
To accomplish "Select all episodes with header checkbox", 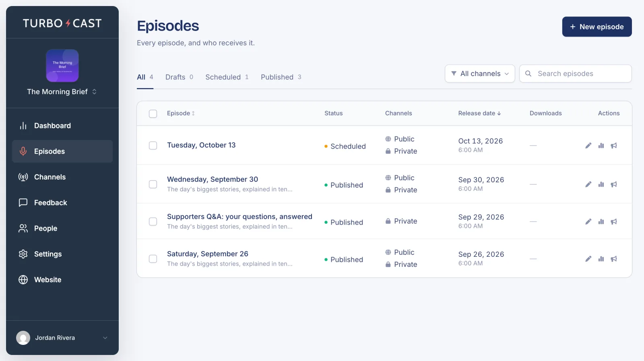I will click(153, 113).
